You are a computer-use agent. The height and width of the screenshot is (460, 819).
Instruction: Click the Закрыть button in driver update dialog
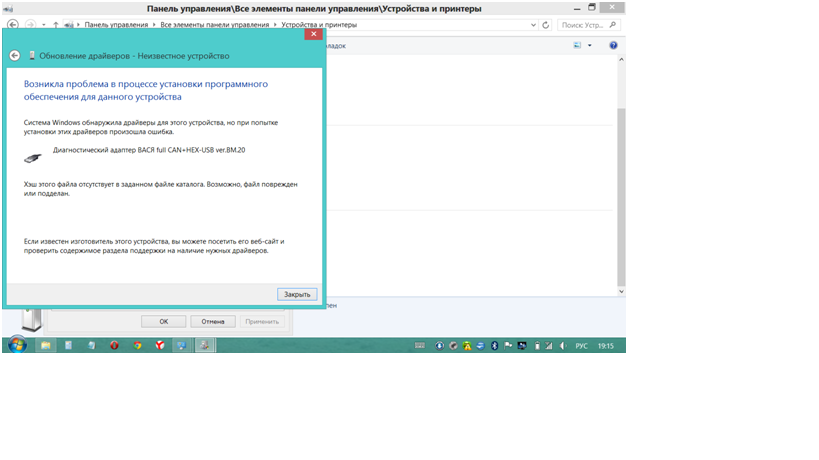click(x=297, y=294)
